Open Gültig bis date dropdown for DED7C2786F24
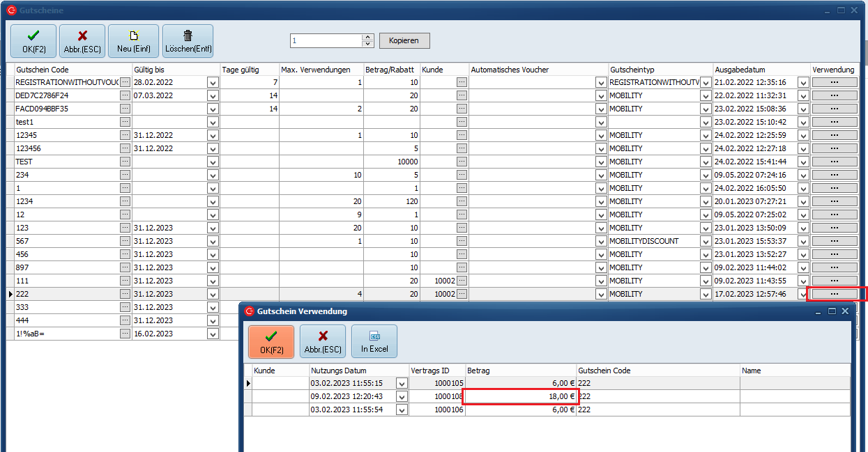 [213, 95]
